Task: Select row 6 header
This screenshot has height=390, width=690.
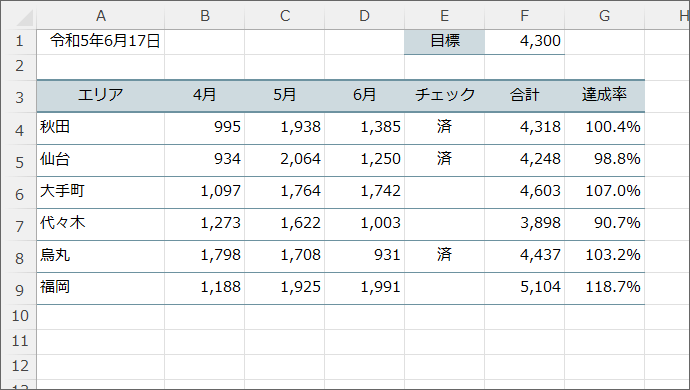Action: coord(19,192)
